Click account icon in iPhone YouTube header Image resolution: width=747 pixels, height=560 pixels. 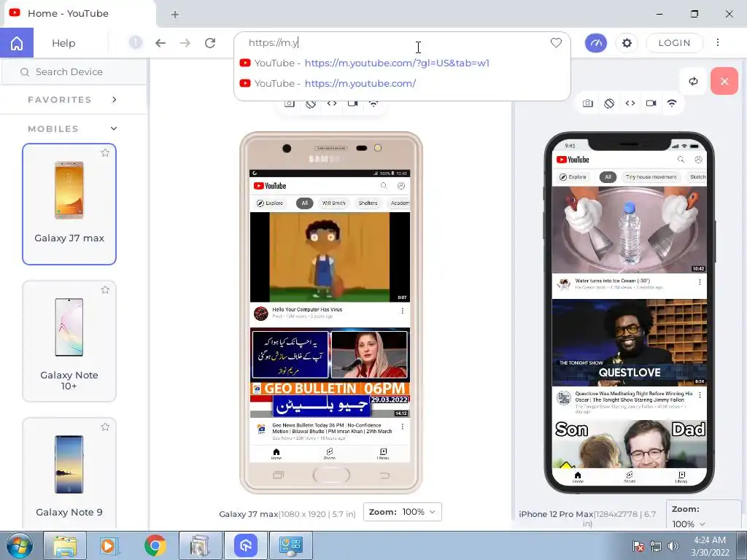(698, 160)
